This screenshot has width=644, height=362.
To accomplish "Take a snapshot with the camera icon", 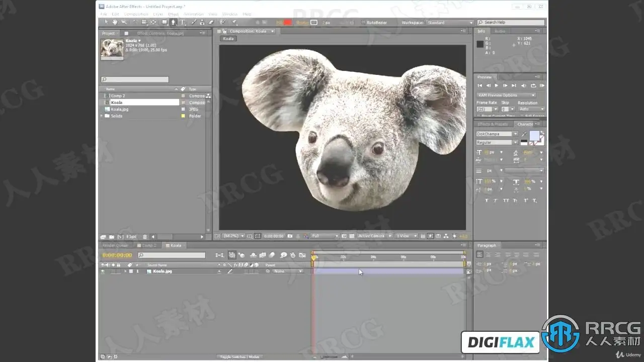I will pos(290,236).
